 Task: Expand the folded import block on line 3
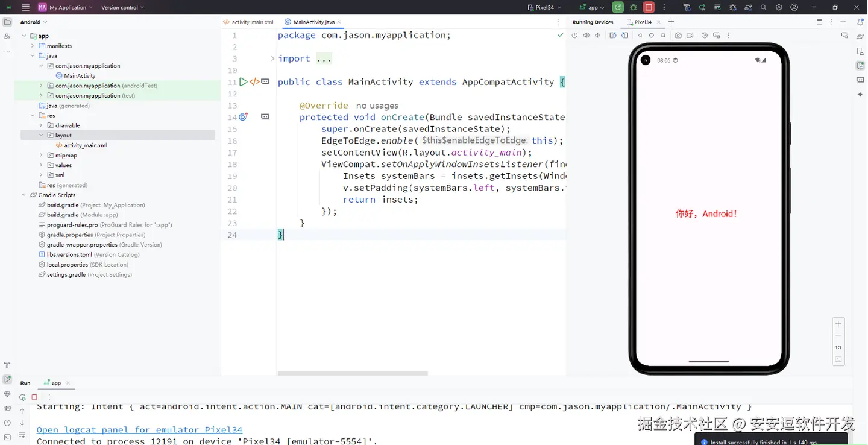272,58
